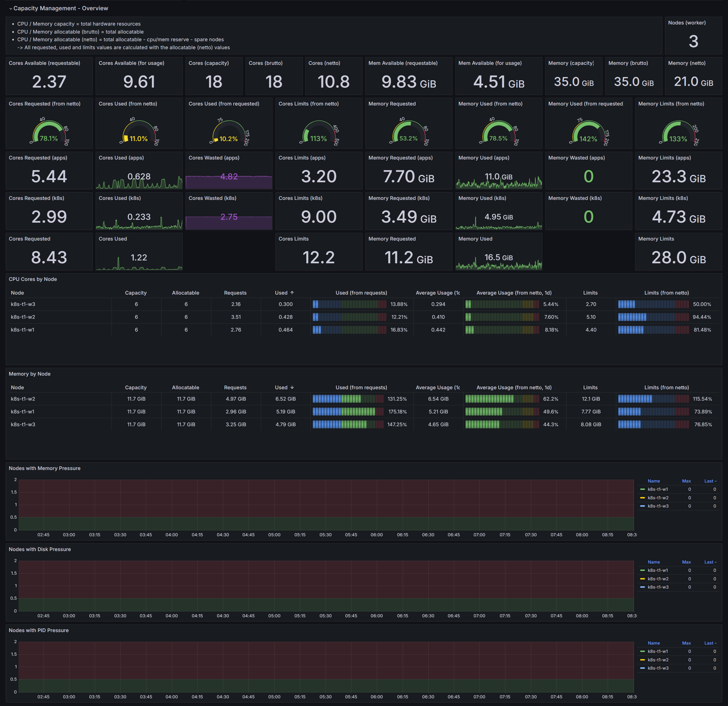Viewport: 728px width, 706px height.
Task: Click green k8s-t1-w1 series marker in Memory Pressure legend
Action: pos(642,489)
